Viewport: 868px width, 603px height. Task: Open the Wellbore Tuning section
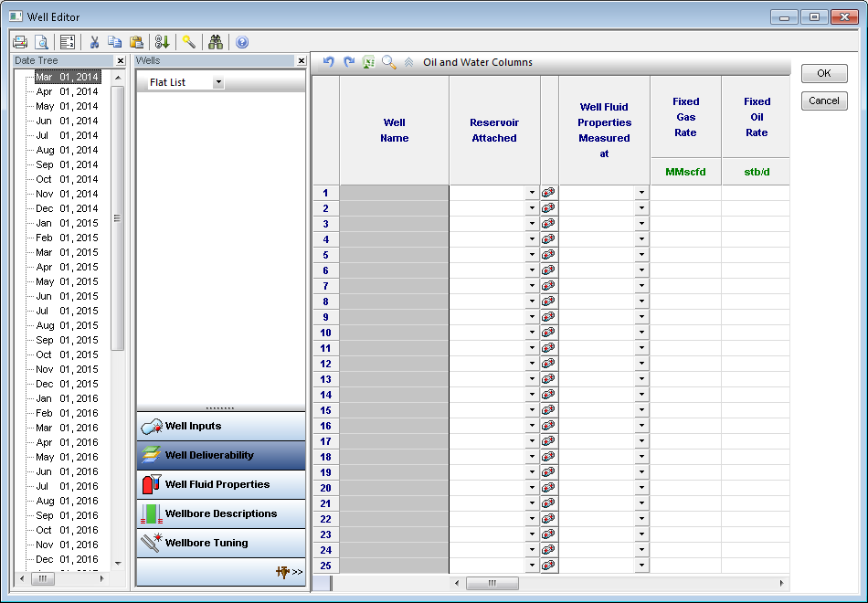tap(221, 544)
